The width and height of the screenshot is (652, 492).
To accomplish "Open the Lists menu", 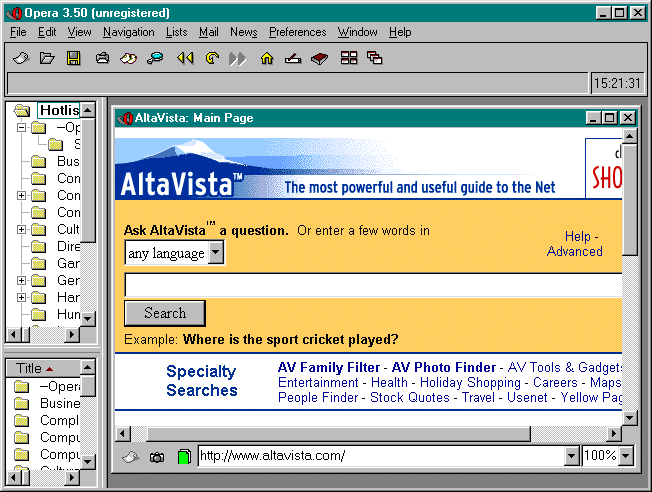I will pyautogui.click(x=176, y=32).
